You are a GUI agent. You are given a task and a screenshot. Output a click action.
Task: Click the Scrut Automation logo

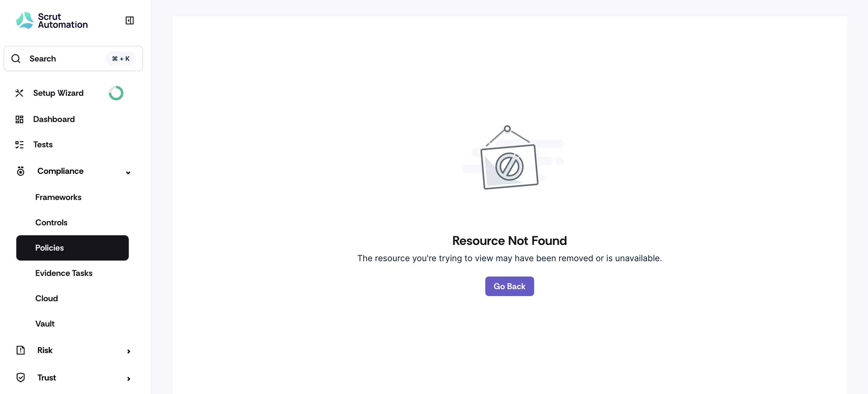pos(52,20)
